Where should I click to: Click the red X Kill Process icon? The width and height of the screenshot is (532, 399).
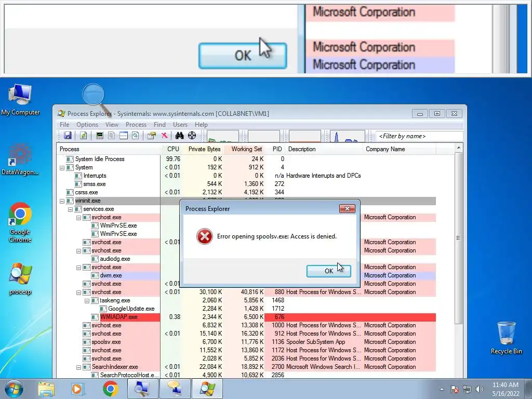click(164, 136)
